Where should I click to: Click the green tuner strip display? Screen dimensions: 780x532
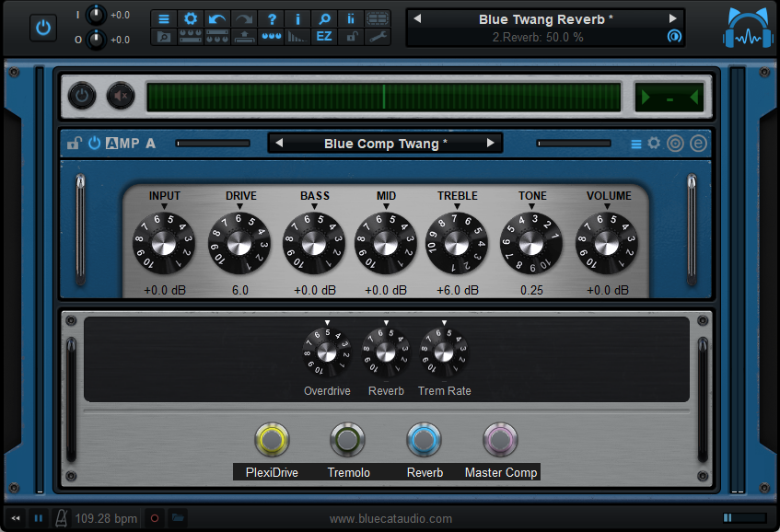(383, 97)
